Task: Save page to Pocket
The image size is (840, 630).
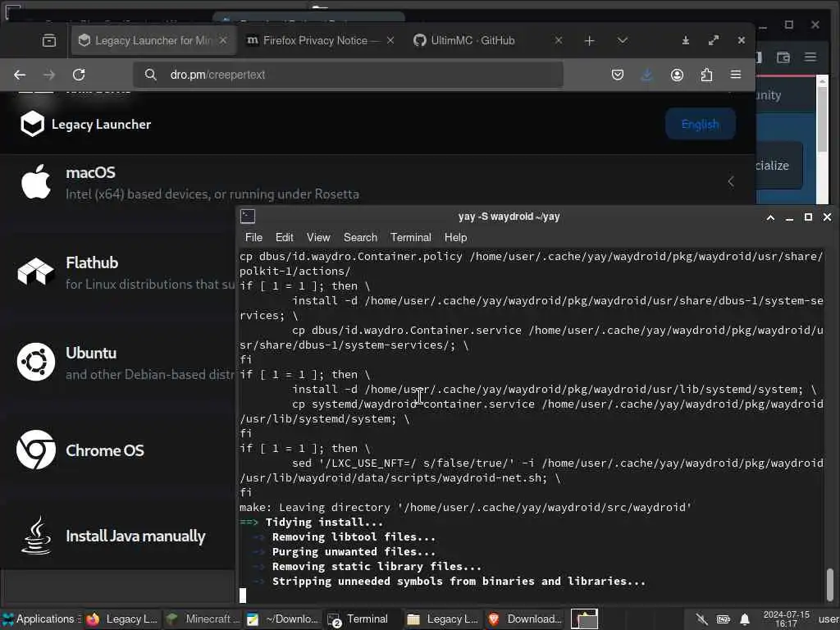Action: pyautogui.click(x=618, y=75)
